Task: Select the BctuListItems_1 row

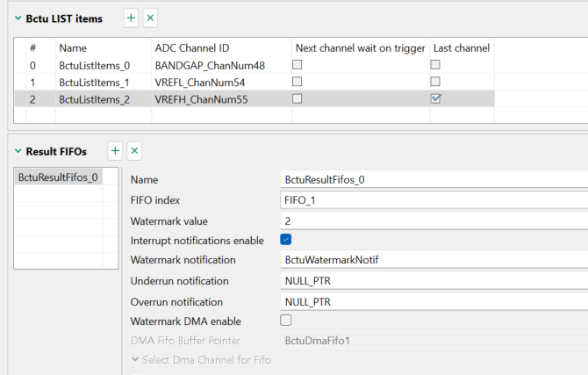Action: pos(94,82)
